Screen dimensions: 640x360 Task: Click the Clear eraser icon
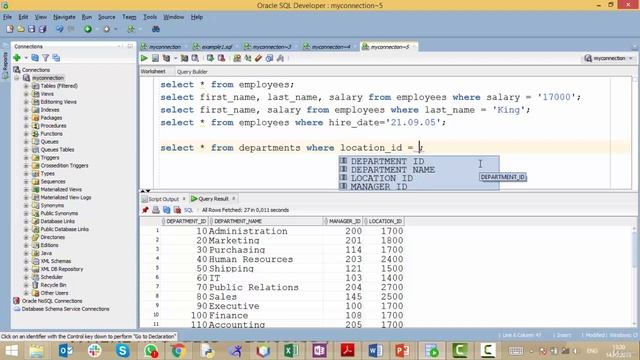click(258, 58)
